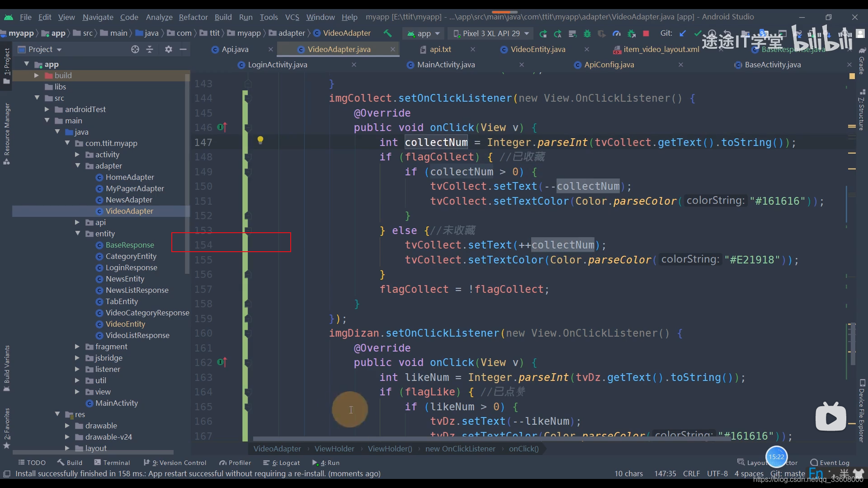This screenshot has height=488, width=868.
Task: Toggle the 1: Project side panel
Action: click(6, 66)
